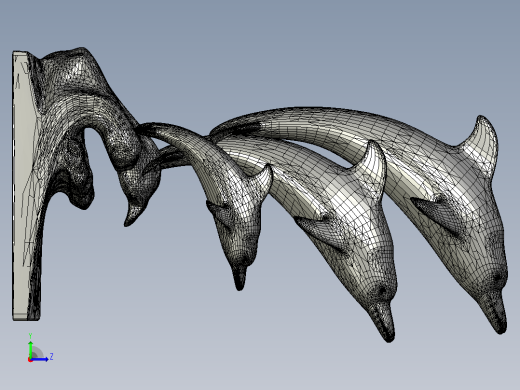This screenshot has height=390, width=520.
Task: Click the smallest dolphin's snout tip
Action: point(239,278)
